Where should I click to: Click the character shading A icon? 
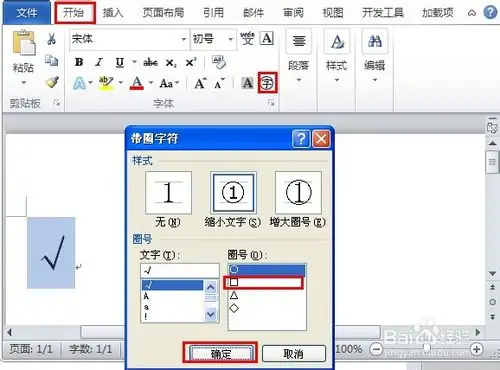point(247,83)
